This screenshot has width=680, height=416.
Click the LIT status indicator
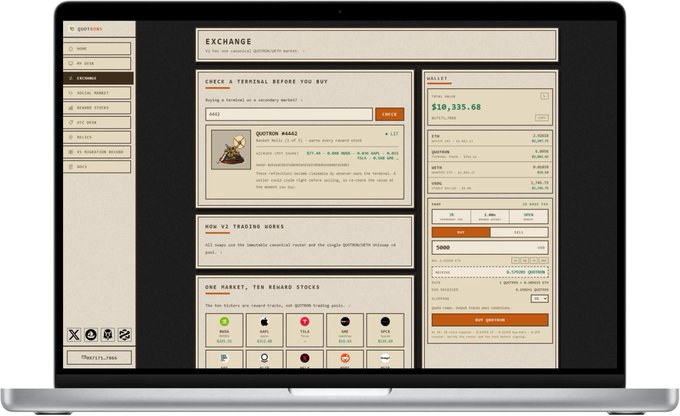(x=392, y=134)
